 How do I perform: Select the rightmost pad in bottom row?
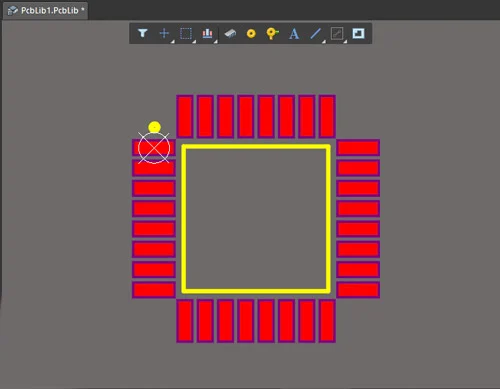tap(327, 321)
